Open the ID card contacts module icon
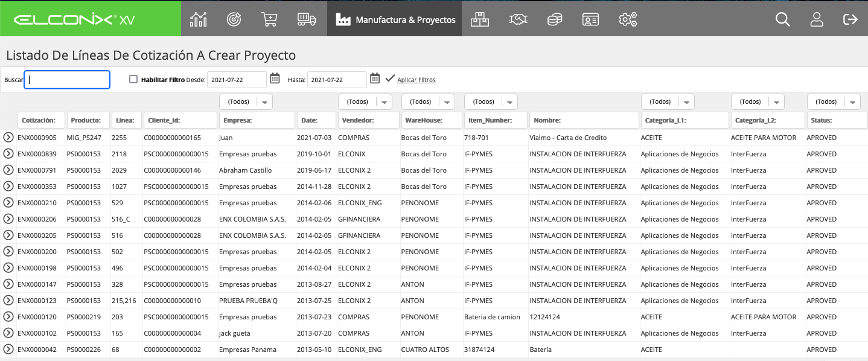 pos(590,19)
